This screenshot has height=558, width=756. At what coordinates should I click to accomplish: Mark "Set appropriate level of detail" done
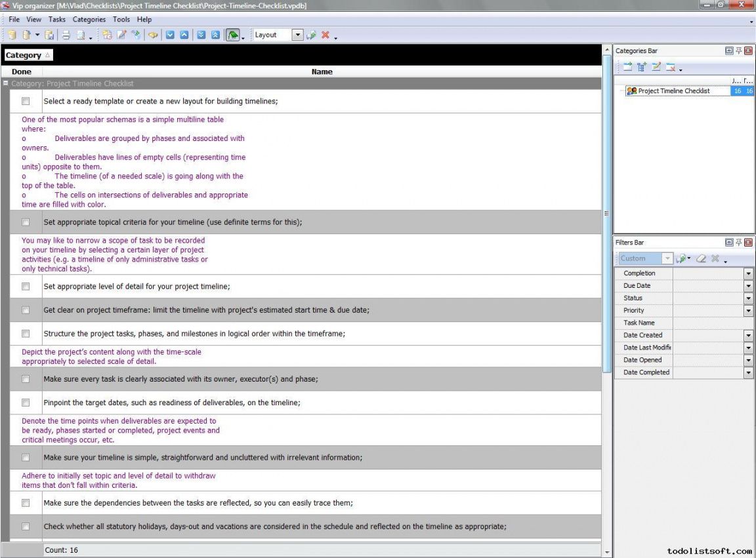coord(26,287)
